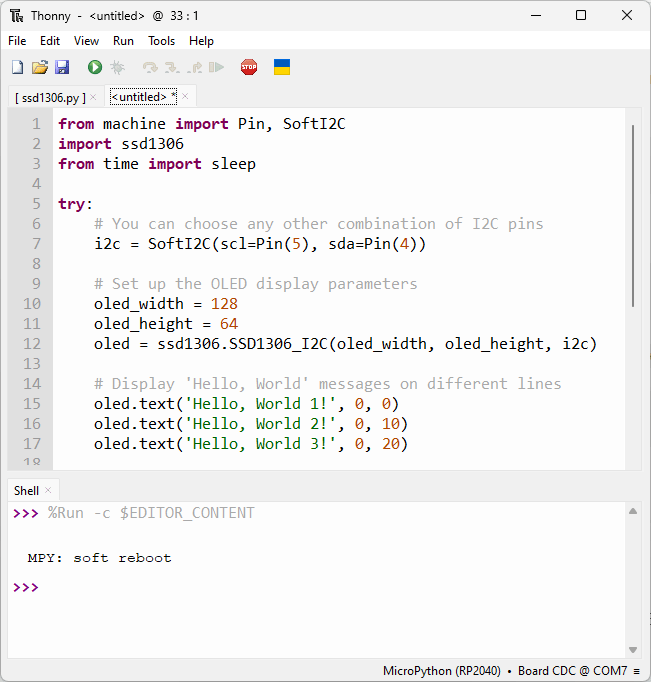Close the untitled editor tab
Image resolution: width=651 pixels, height=682 pixels.
pos(185,97)
